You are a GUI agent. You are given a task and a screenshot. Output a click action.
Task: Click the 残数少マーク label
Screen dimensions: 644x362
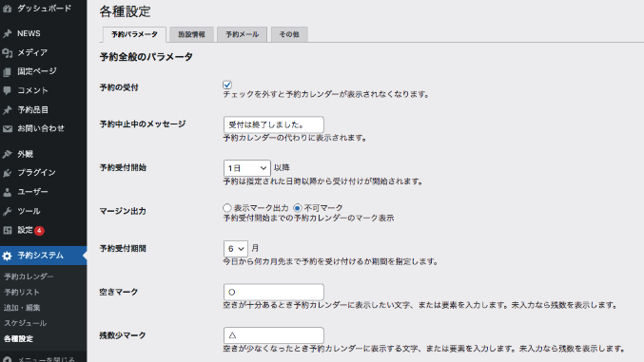(123, 335)
